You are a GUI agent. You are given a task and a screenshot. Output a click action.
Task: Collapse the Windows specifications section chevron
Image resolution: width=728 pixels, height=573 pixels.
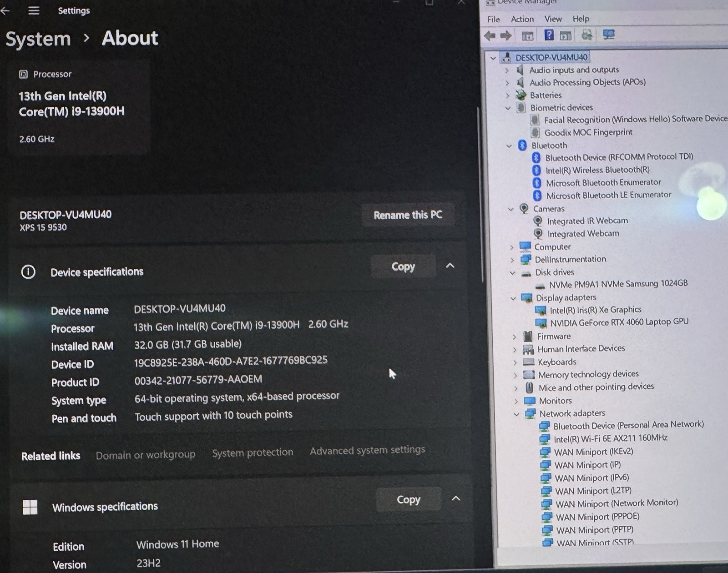coord(456,498)
